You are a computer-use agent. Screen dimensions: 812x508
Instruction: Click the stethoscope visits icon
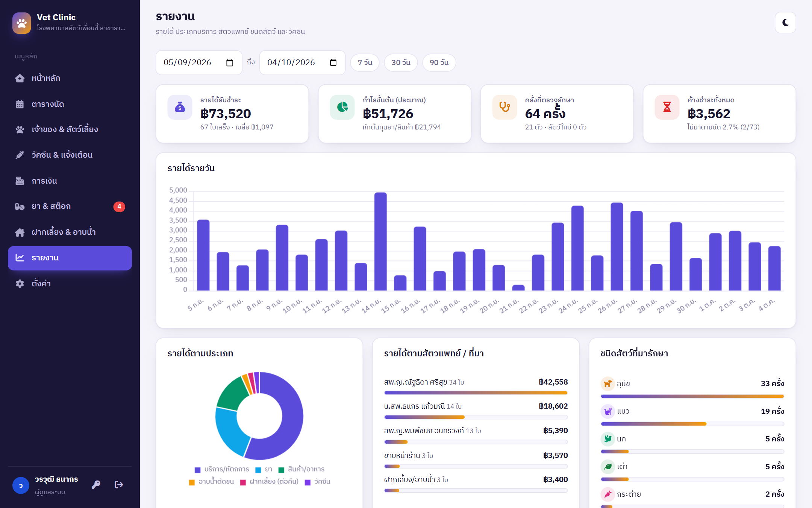point(505,107)
